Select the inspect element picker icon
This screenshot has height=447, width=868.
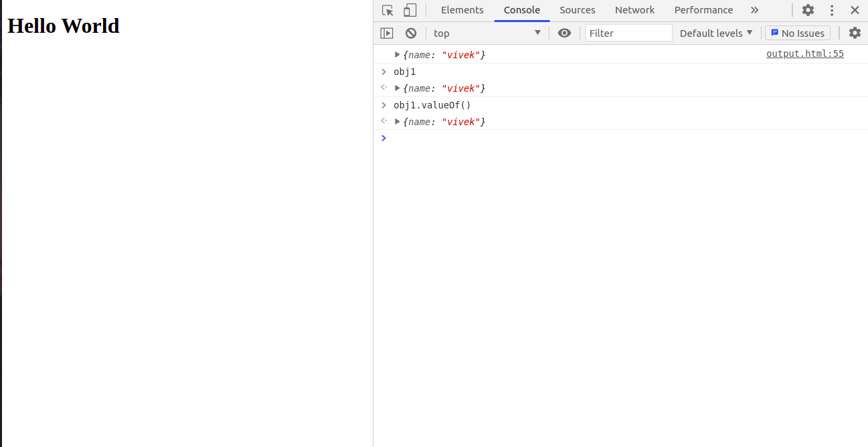tap(387, 10)
